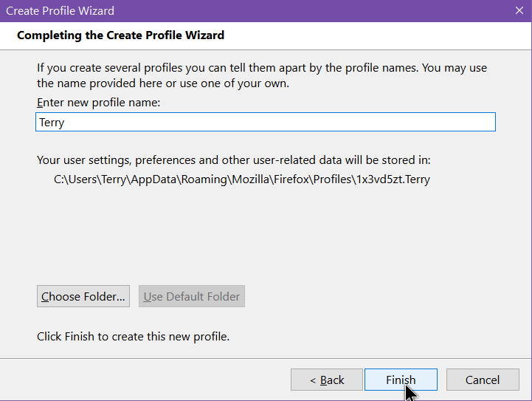This screenshot has width=532, height=401.
Task: Click the word Terry in the name field
Action: point(52,123)
